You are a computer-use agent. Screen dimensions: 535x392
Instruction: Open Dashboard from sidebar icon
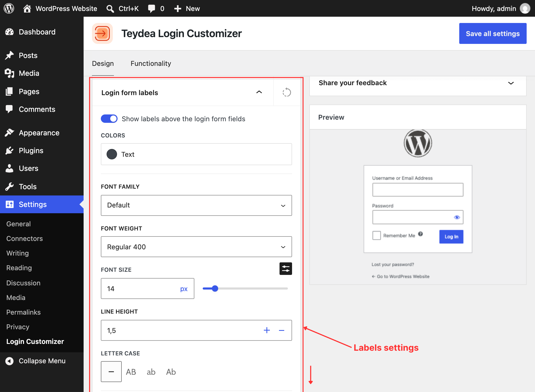(x=9, y=32)
